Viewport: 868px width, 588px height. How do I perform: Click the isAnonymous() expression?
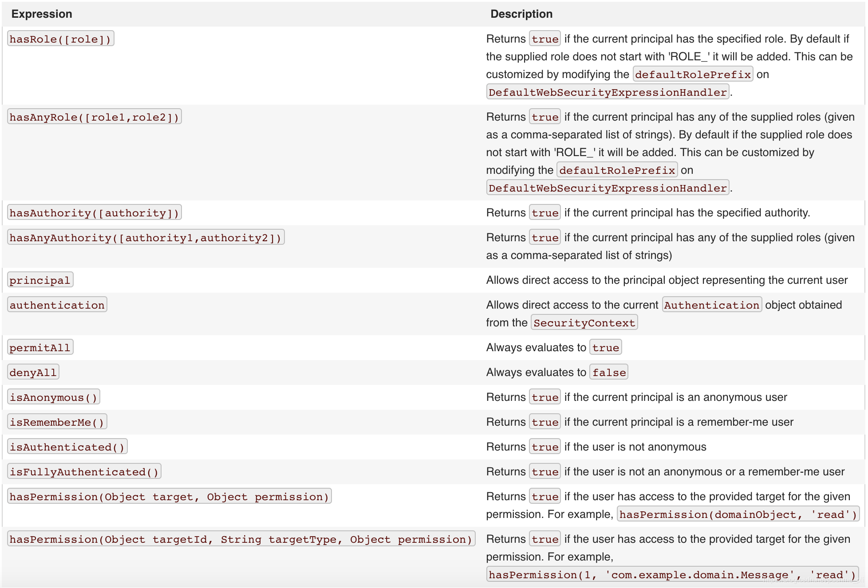[x=54, y=397]
